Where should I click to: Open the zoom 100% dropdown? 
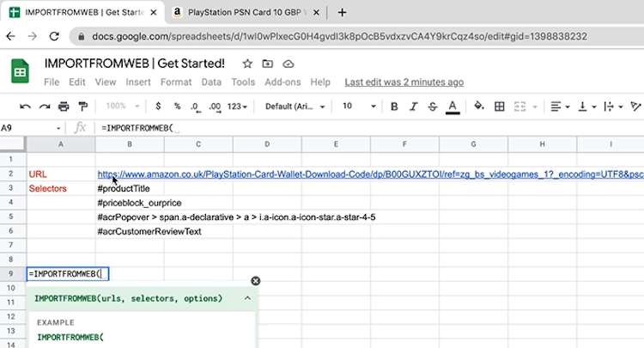click(123, 107)
